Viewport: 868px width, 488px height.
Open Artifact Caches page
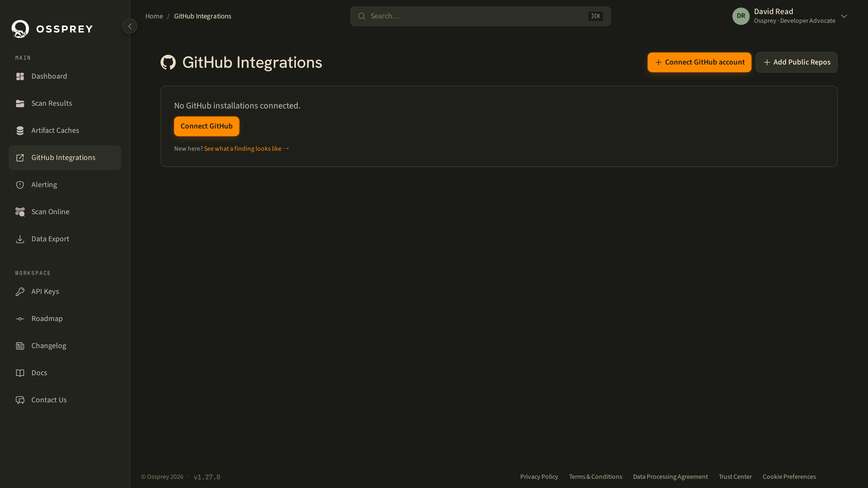pos(65,131)
